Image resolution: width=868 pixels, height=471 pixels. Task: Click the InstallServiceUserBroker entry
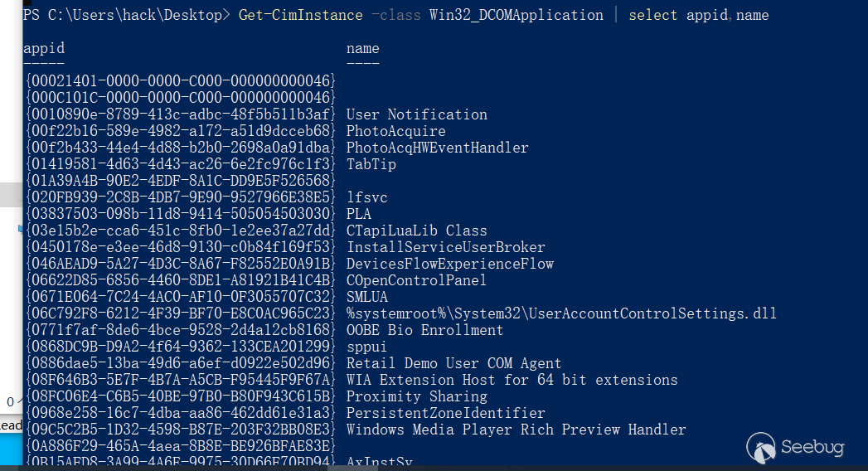(x=445, y=247)
